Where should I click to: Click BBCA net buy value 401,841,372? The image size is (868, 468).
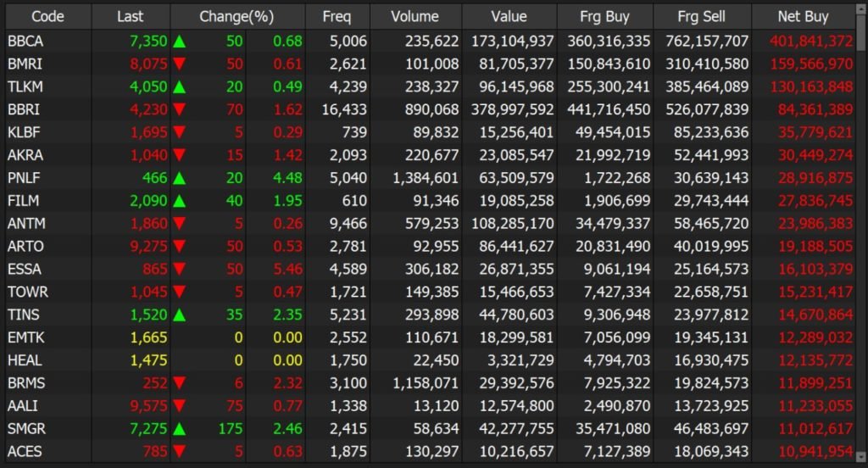tap(811, 41)
